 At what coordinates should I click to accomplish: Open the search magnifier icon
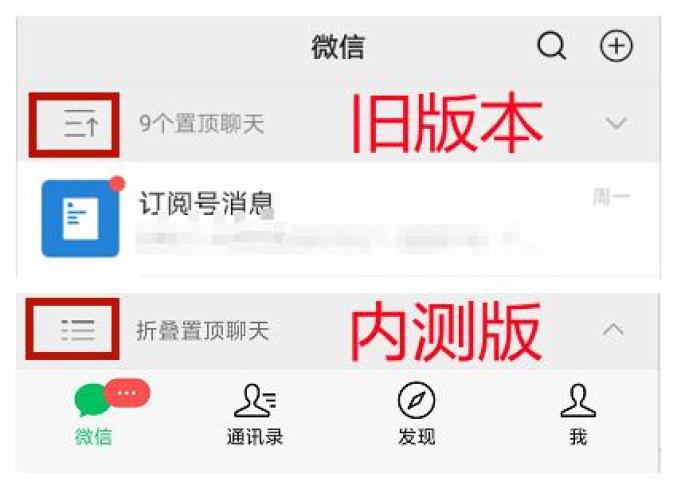pyautogui.click(x=551, y=45)
